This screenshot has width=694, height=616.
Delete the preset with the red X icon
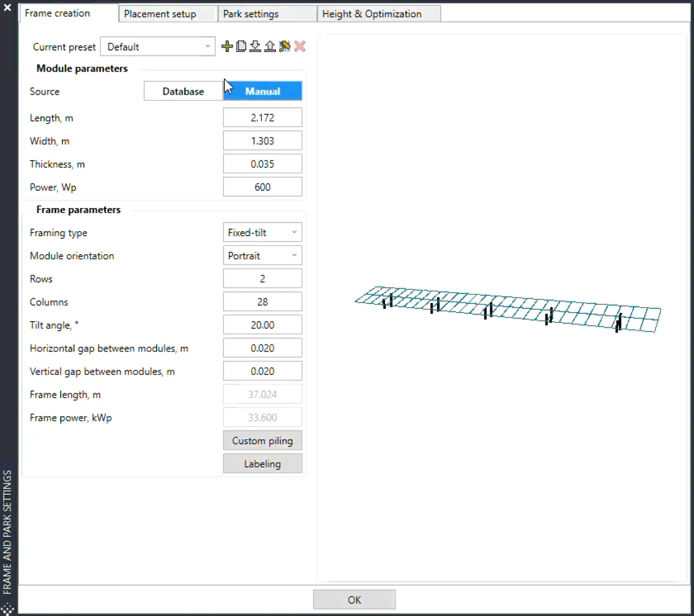[x=300, y=47]
